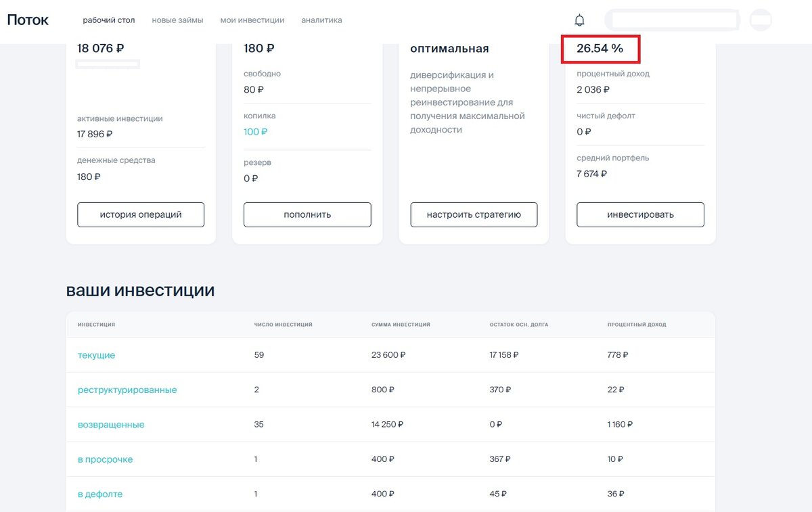Open the notifications bell icon
Screen dimensions: 812x512
[x=579, y=20]
